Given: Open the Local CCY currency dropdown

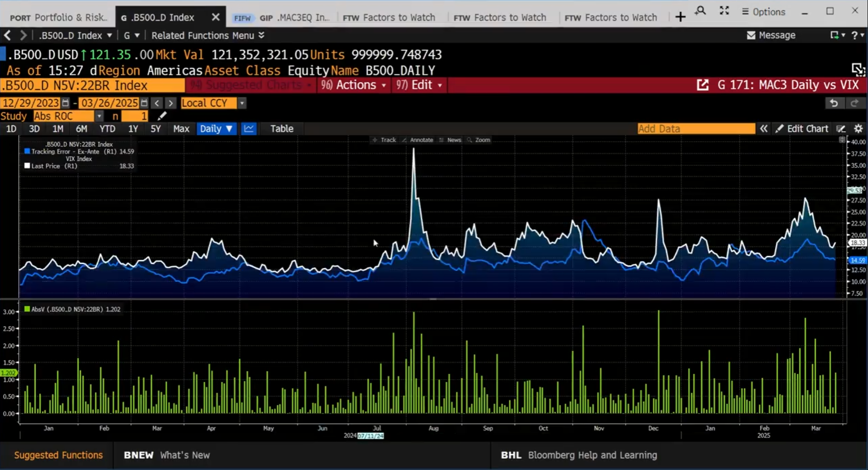Looking at the screenshot, I should 242,103.
